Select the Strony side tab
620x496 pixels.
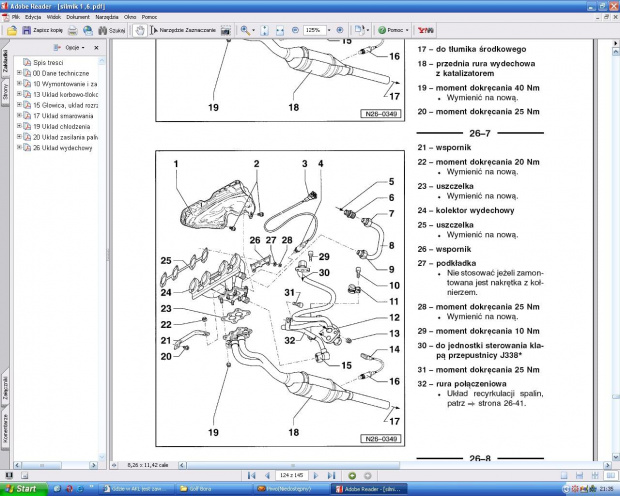5,91
